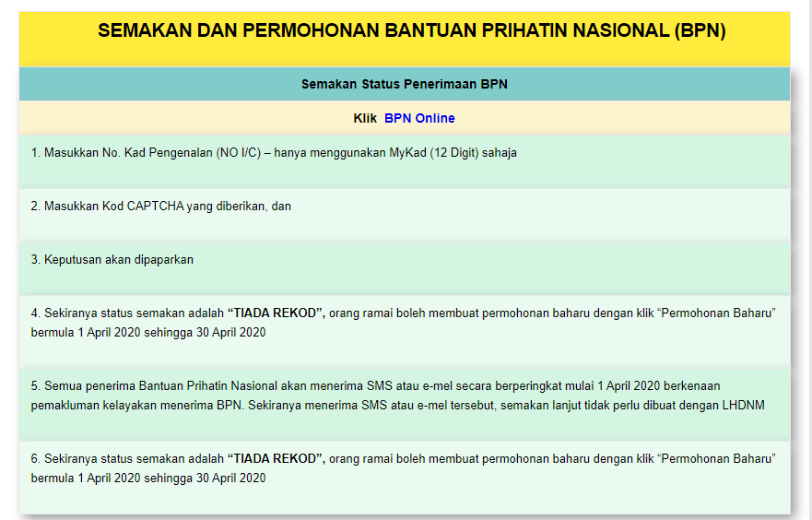Viewport: 812px width, 520px height.
Task: Click the yellow page title heading
Action: [x=411, y=31]
